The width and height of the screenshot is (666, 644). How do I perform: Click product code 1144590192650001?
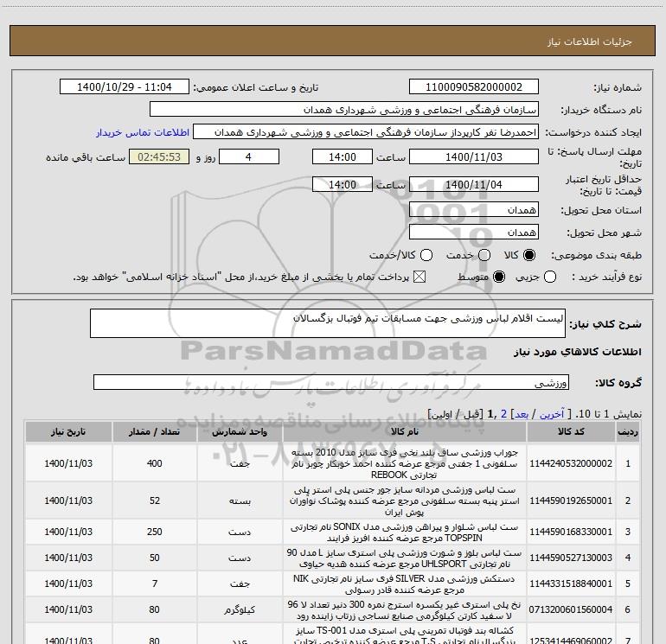571,501
